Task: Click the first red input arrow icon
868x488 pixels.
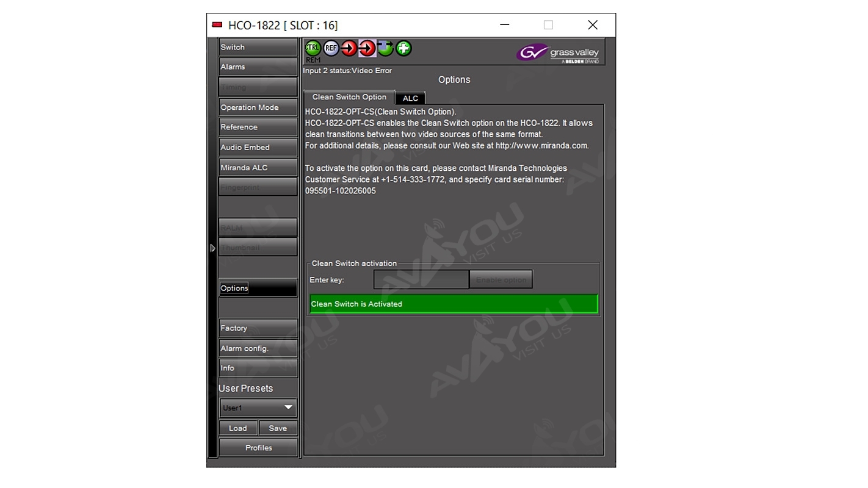Action: pos(349,48)
